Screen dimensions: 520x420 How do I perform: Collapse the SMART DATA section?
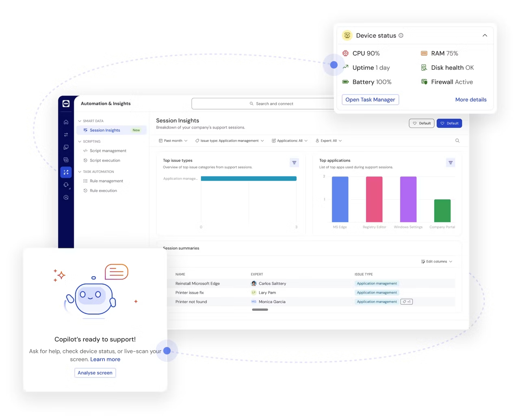click(80, 121)
